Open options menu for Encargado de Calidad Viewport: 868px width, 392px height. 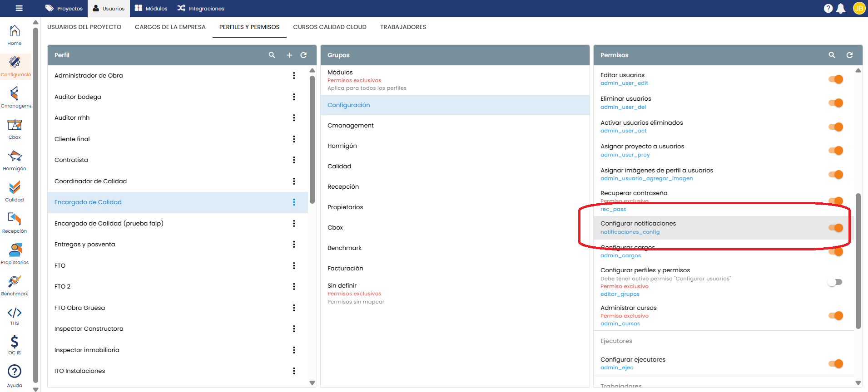(294, 202)
